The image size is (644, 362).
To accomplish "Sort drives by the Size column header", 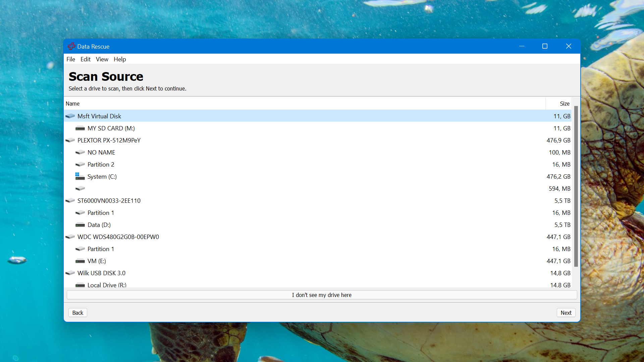I will [558, 104].
